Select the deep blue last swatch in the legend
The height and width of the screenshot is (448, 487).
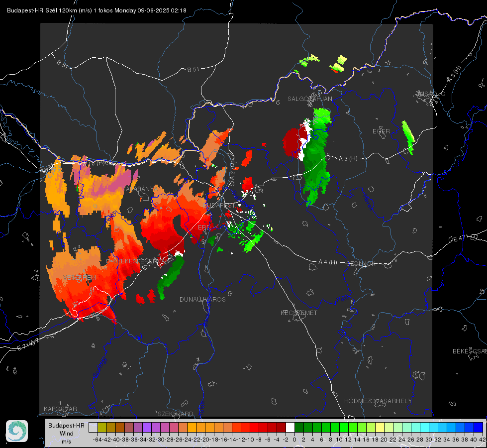pyautogui.click(x=479, y=427)
